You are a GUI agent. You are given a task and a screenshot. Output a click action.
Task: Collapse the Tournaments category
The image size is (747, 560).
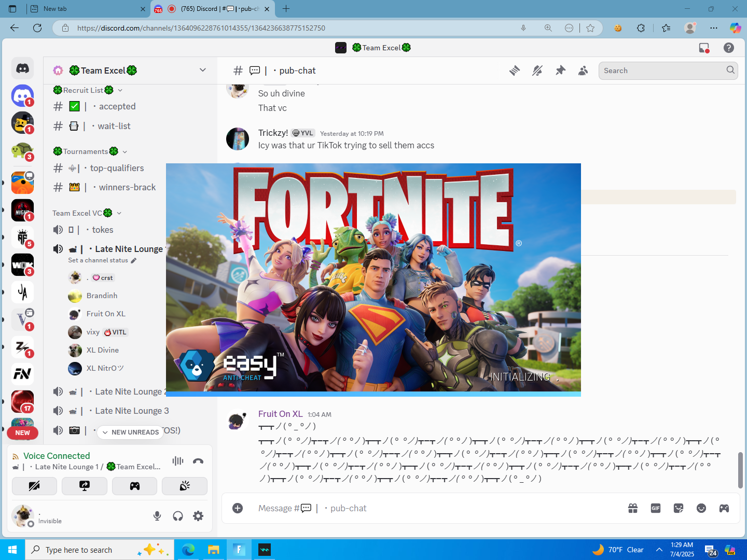point(90,151)
